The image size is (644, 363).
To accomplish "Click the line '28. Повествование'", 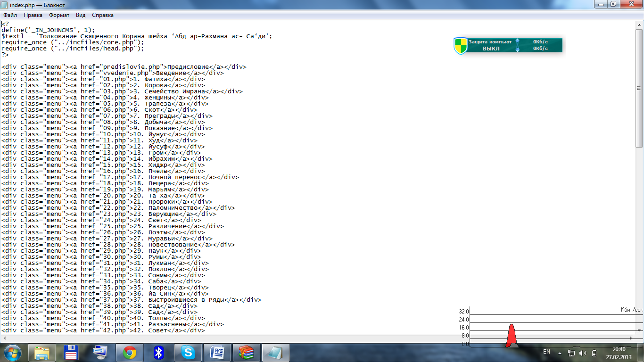I will coord(118,245).
